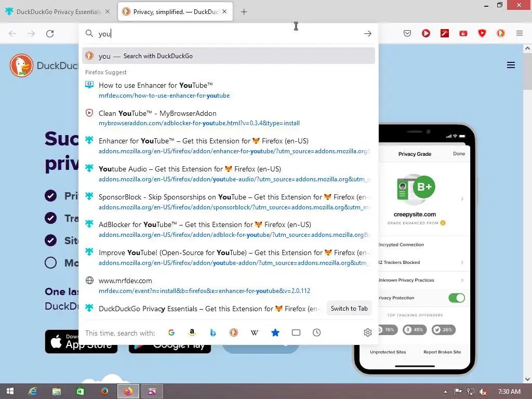Open Improve YouTube! suggestion
Image resolution: width=532 pixels, height=399 pixels.
[x=229, y=258]
